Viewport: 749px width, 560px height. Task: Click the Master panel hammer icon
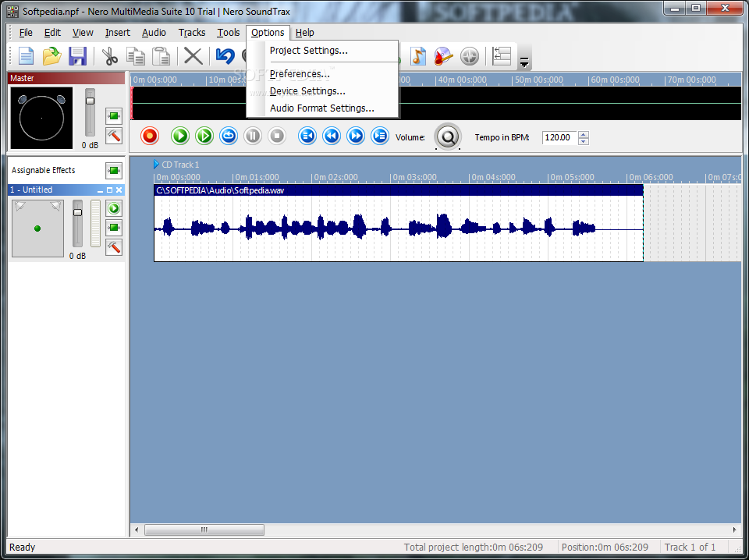pyautogui.click(x=114, y=136)
